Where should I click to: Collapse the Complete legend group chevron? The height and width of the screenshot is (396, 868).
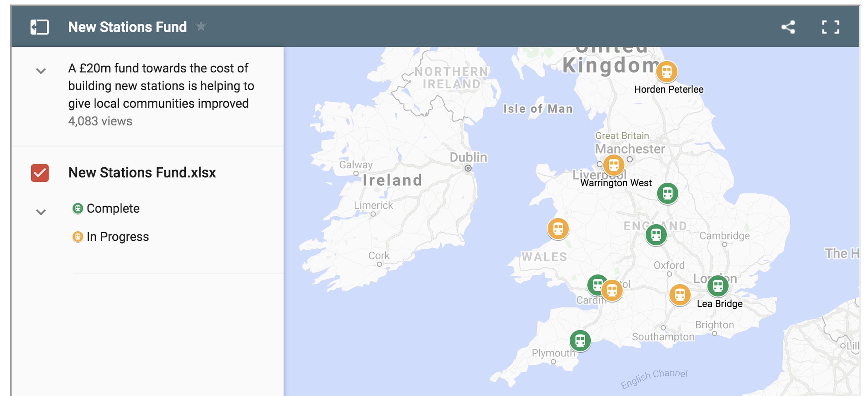click(41, 212)
